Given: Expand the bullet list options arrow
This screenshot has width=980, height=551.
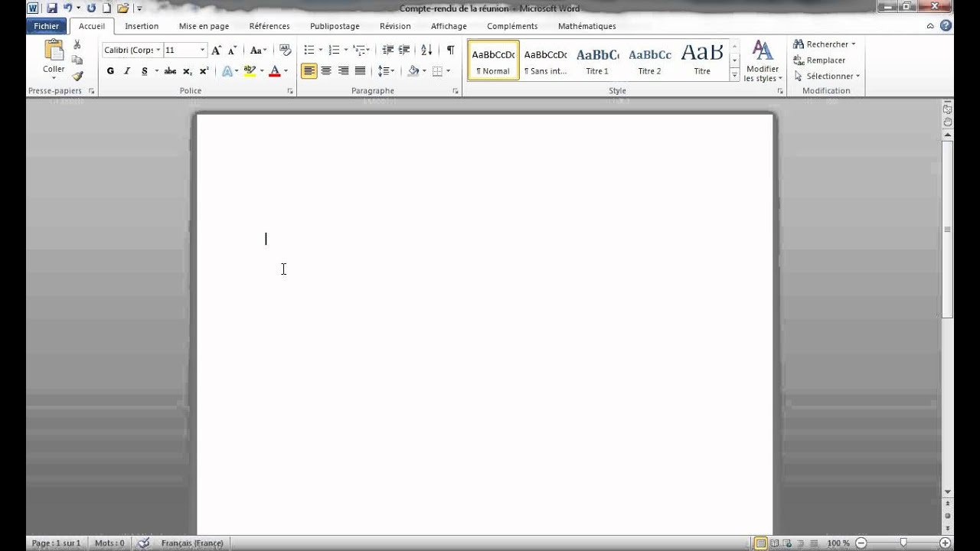Looking at the screenshot, I should tap(320, 50).
